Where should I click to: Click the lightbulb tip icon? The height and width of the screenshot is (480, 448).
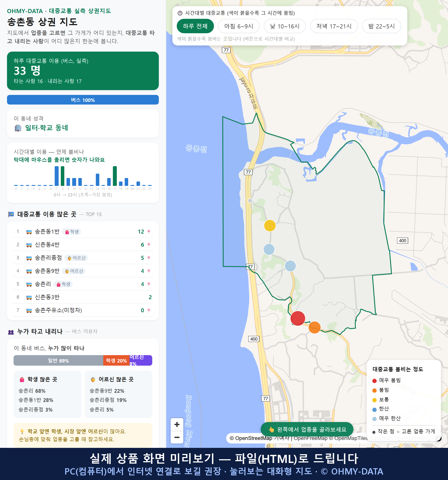[22, 431]
